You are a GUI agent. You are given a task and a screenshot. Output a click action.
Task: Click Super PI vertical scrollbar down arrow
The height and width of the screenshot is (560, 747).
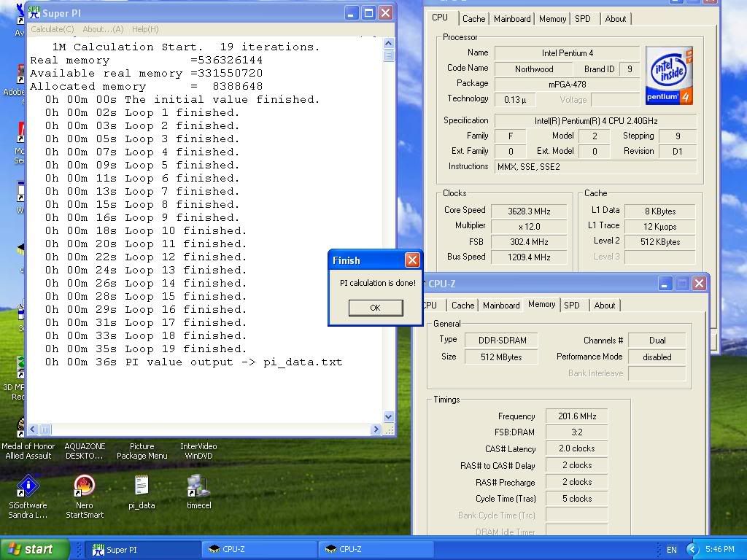point(389,416)
